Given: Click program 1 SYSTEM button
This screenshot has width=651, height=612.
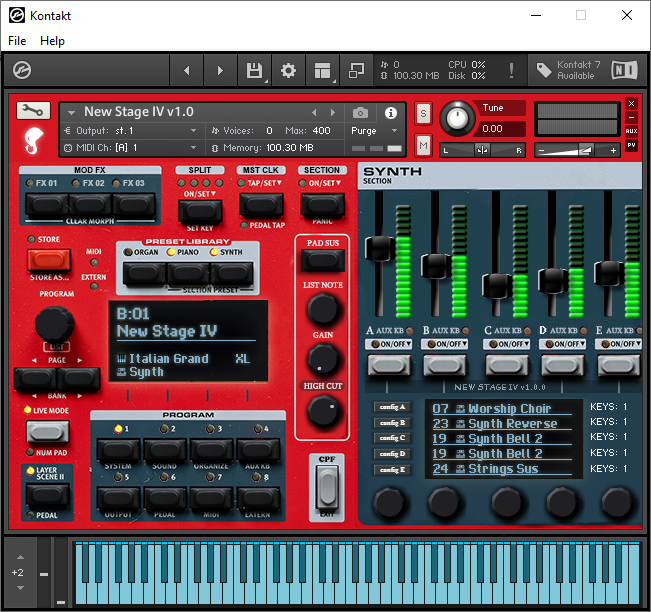Looking at the screenshot, I should (118, 450).
